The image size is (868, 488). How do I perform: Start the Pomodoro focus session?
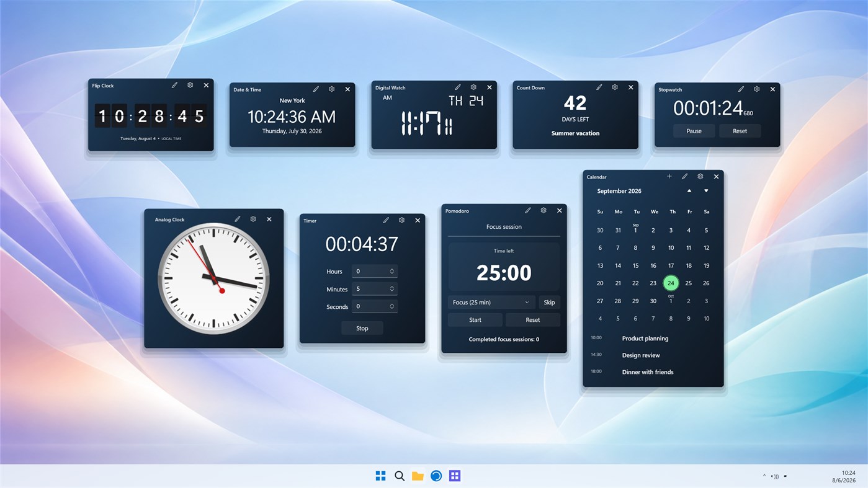[475, 320]
